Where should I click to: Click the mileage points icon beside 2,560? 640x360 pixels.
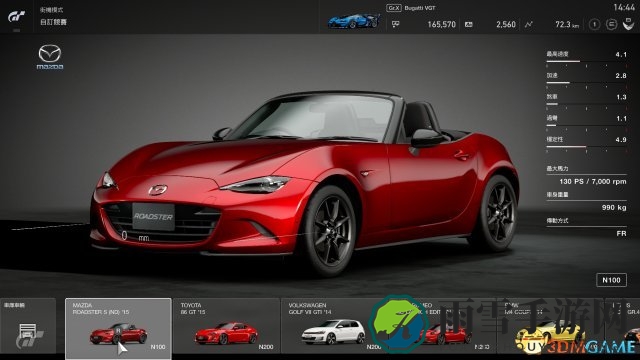(x=469, y=24)
